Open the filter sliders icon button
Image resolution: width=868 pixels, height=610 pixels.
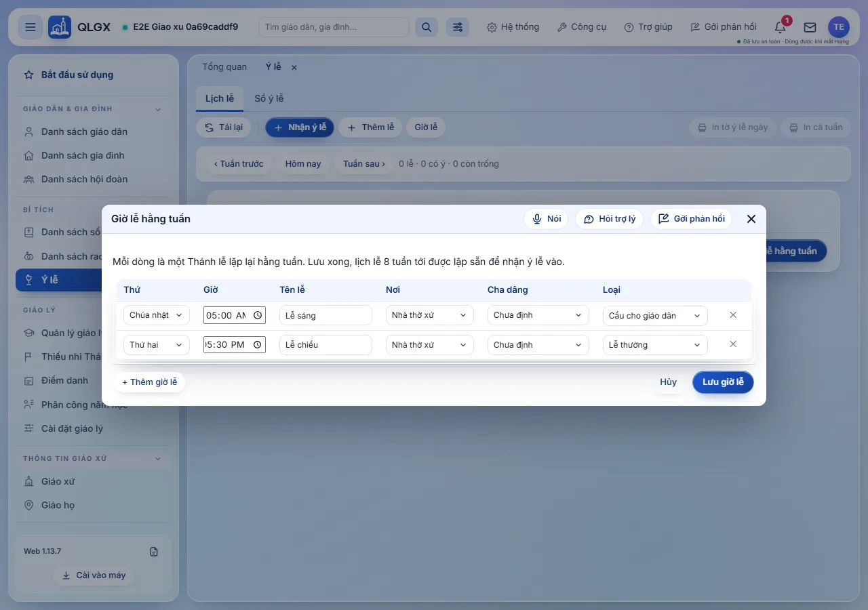[x=458, y=27]
